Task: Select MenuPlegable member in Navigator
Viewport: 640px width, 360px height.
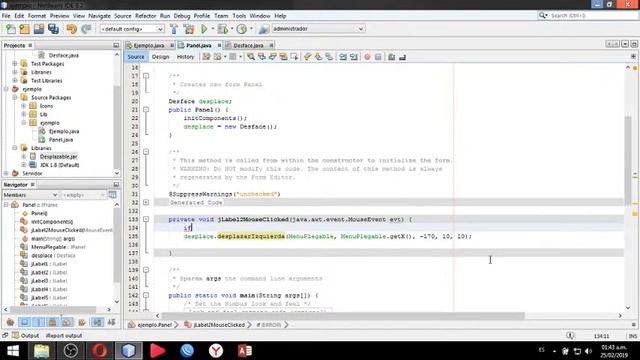Action: pos(58,247)
